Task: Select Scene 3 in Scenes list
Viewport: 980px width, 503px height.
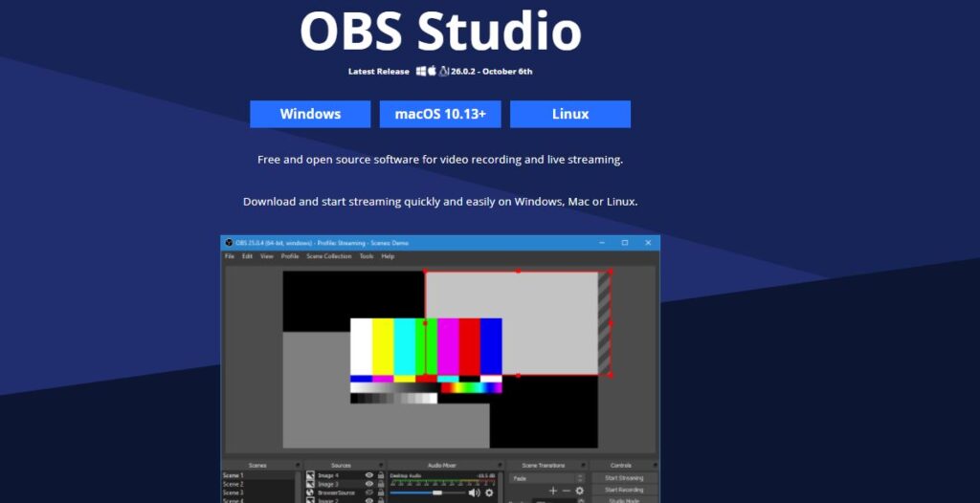Action: pos(258,493)
